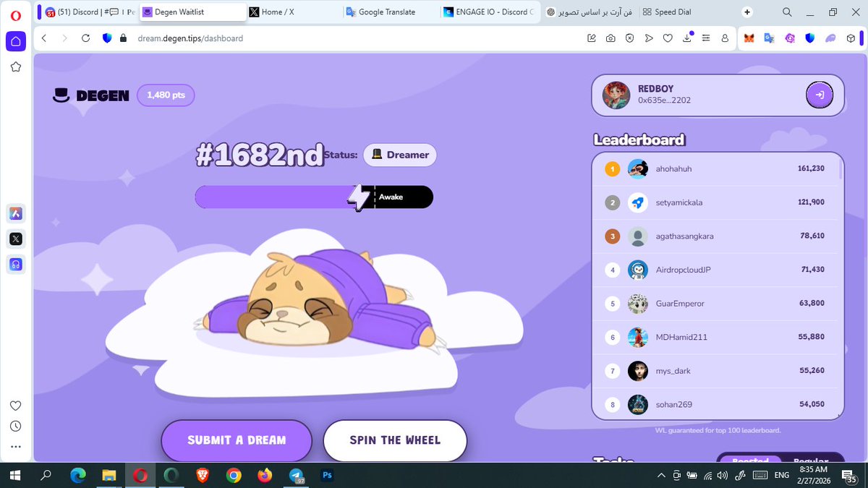Open the profile account icon
Image resolution: width=868 pixels, height=488 pixels.
pyautogui.click(x=725, y=38)
